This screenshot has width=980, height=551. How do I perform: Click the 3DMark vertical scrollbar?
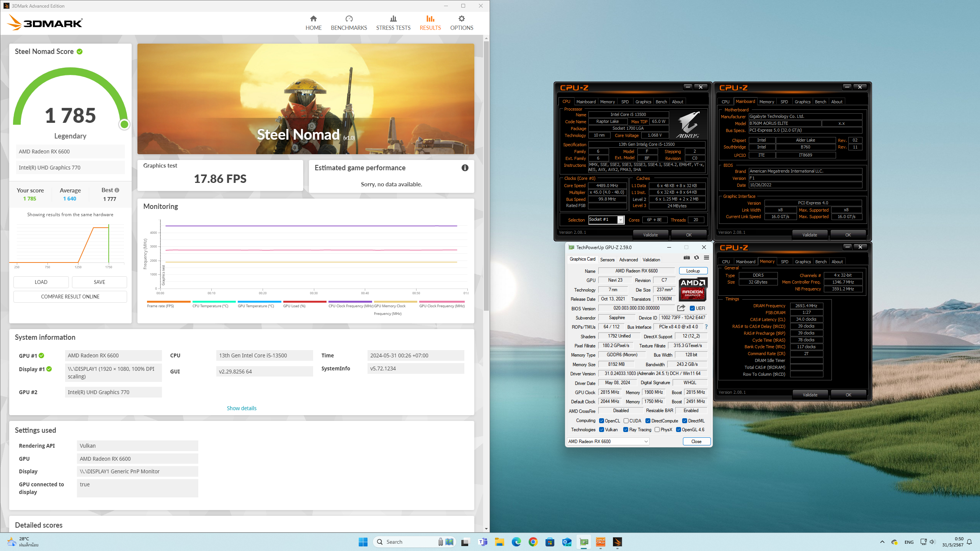pyautogui.click(x=486, y=176)
